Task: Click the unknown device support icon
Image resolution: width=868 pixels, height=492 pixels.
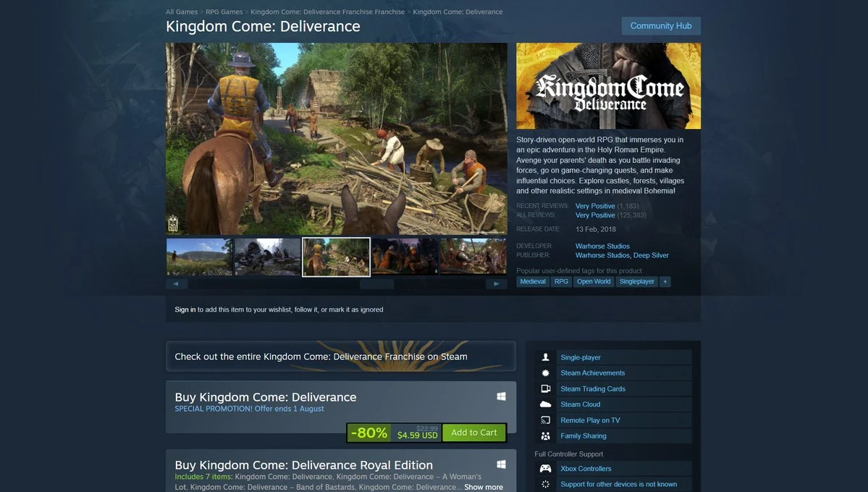Action: (x=545, y=484)
